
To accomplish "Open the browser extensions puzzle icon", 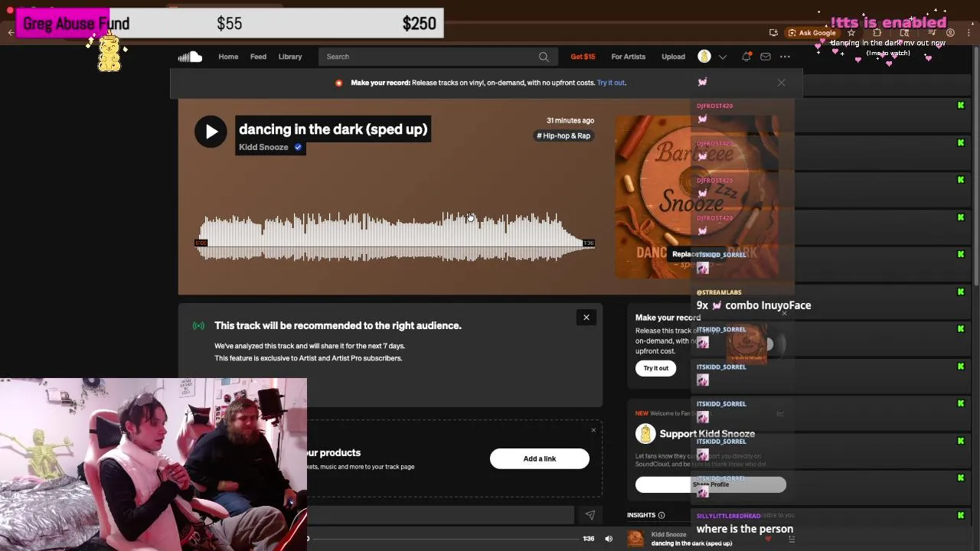I will pos(877,33).
